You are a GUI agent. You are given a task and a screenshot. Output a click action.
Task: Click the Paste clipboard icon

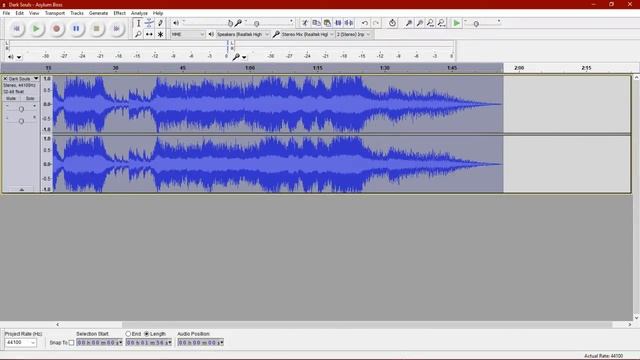tap(327, 23)
